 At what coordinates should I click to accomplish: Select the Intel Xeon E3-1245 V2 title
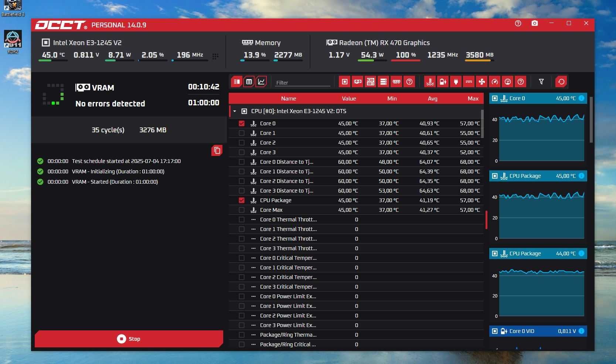coord(87,43)
